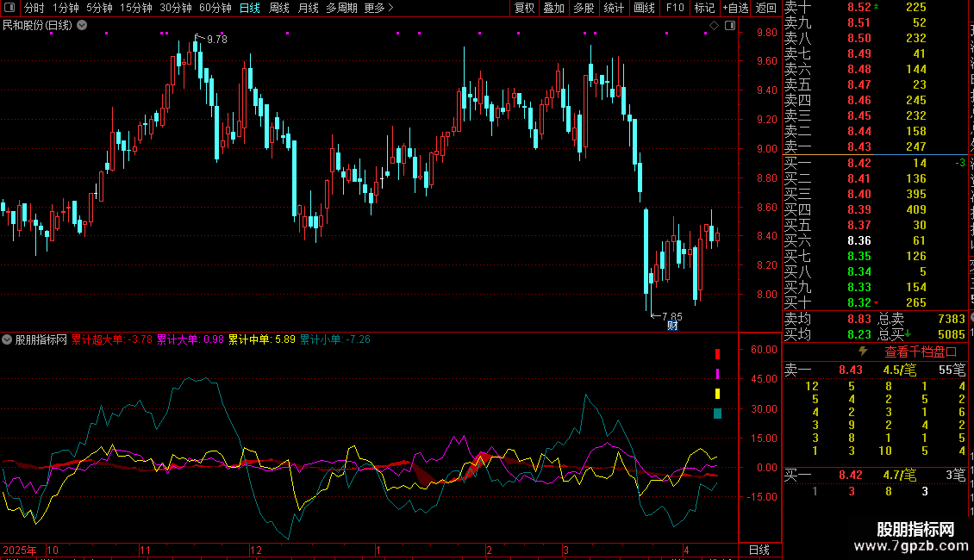
Task: Add stock via +自选 button
Action: [734, 8]
